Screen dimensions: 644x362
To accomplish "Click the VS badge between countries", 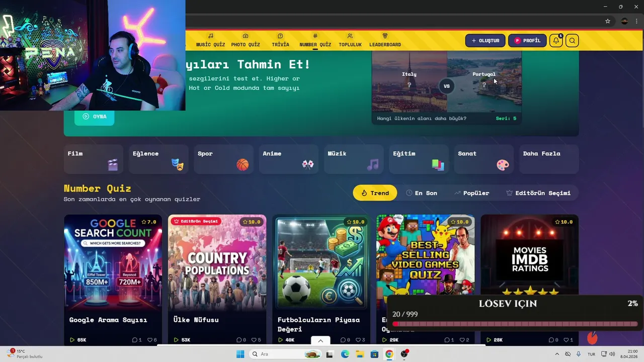I will tap(446, 86).
